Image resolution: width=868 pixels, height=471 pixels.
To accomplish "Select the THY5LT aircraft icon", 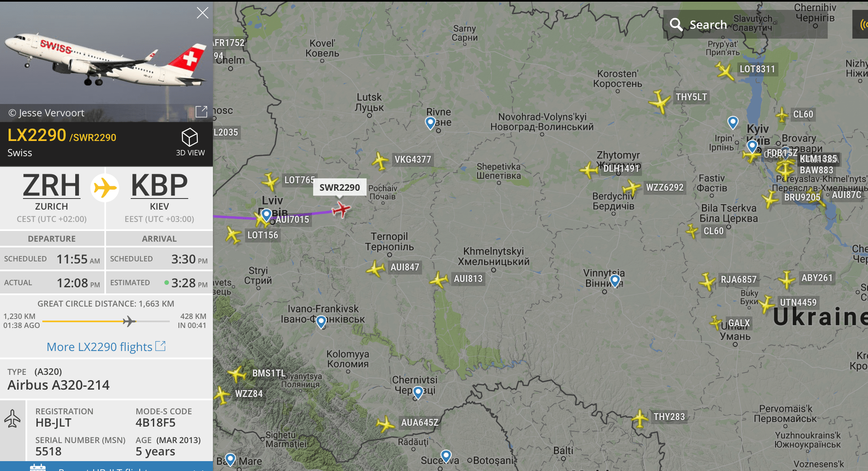I will click(x=660, y=102).
